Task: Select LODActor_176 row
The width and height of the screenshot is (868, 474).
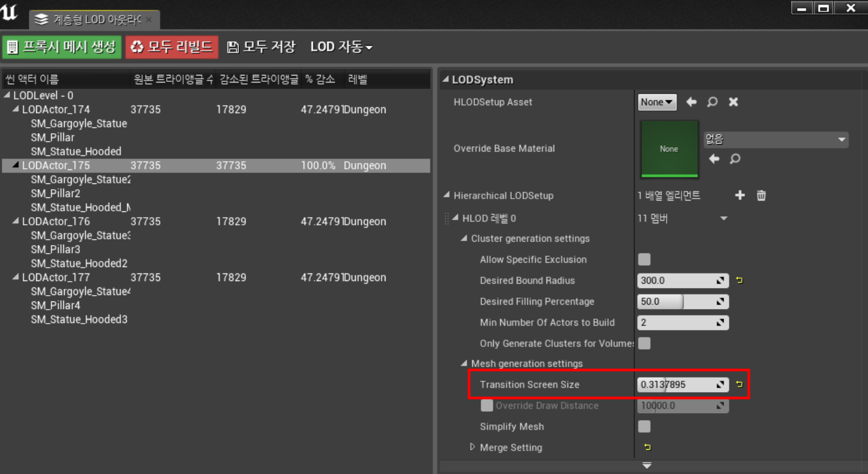Action: [x=216, y=221]
